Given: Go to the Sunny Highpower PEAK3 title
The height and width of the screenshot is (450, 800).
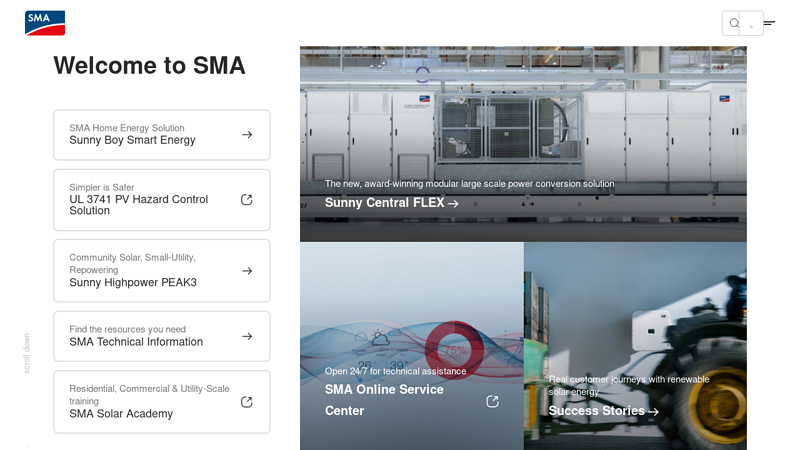Looking at the screenshot, I should point(133,283).
